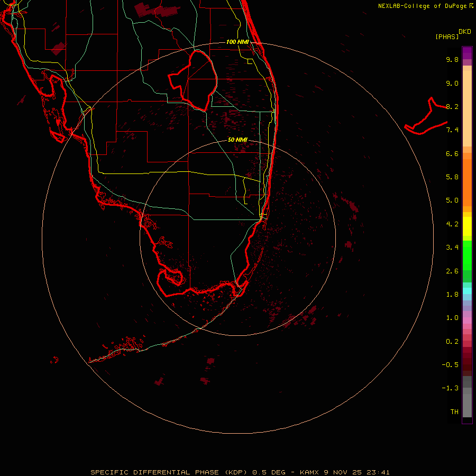Click the 100 NMI range ring label
This screenshot has height=476, width=476.
click(237, 42)
